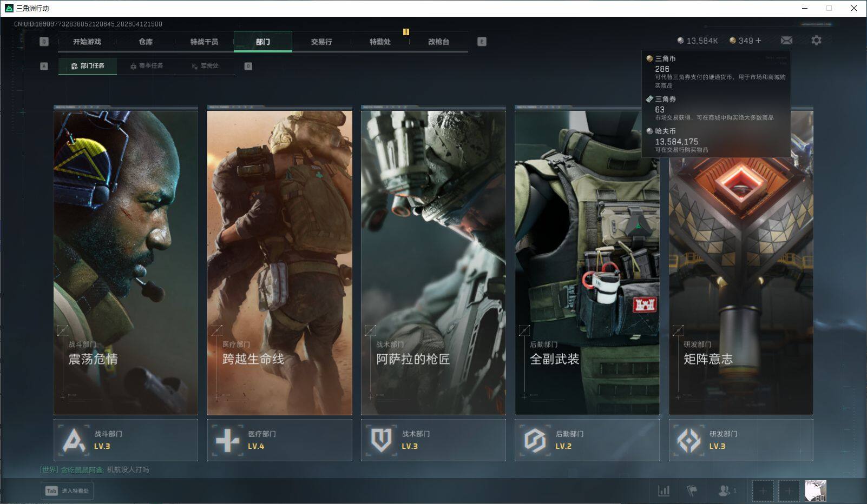Open the 后勤部门 LV.2 panel
Viewport: 867px width, 504px height.
click(587, 440)
